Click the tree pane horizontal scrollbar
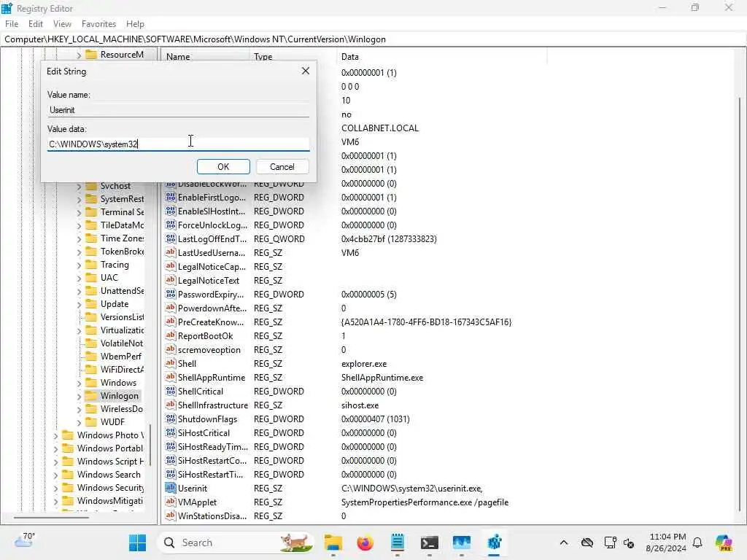Screen dimensions: 747x560 [x=51, y=517]
